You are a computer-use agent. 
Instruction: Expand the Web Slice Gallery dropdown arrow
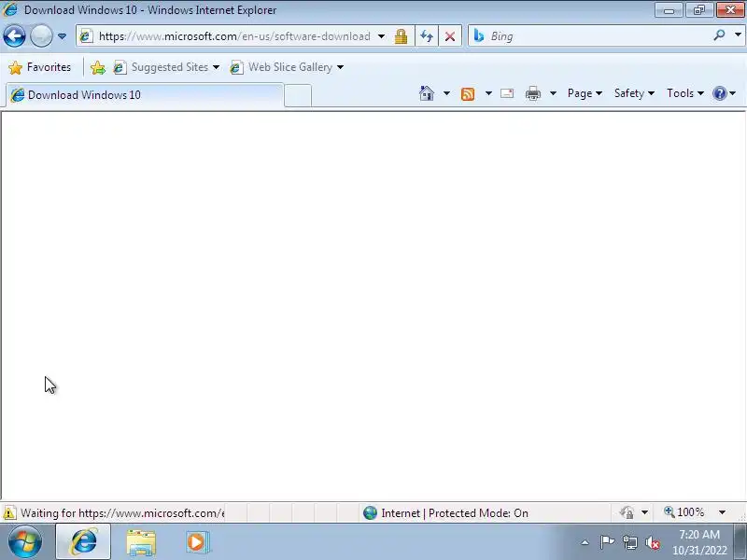tap(340, 67)
